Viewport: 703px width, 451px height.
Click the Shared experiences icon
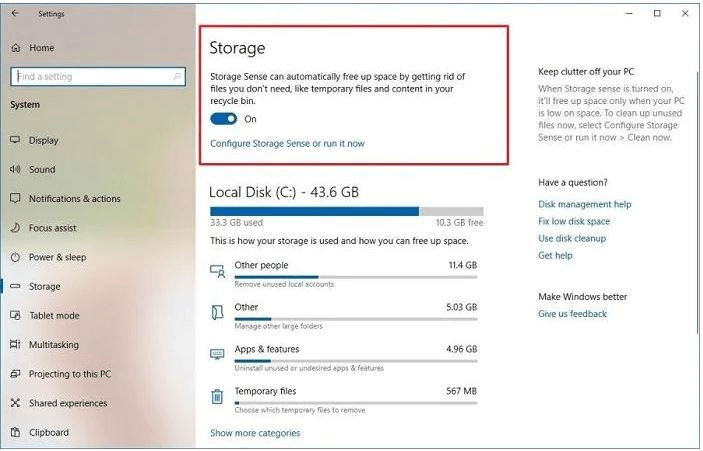pos(15,403)
